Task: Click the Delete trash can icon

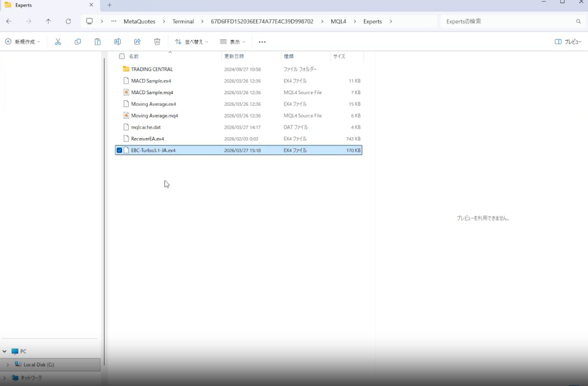Action: (x=157, y=42)
